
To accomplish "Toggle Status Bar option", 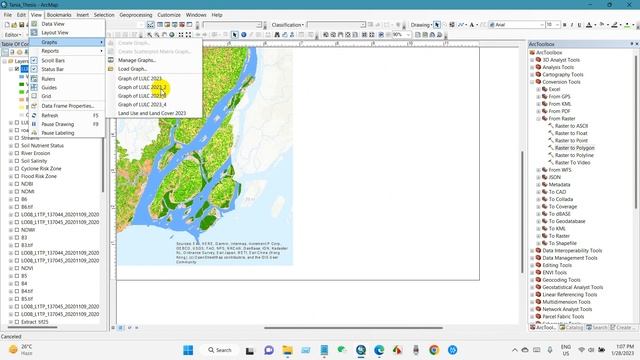I will point(52,69).
